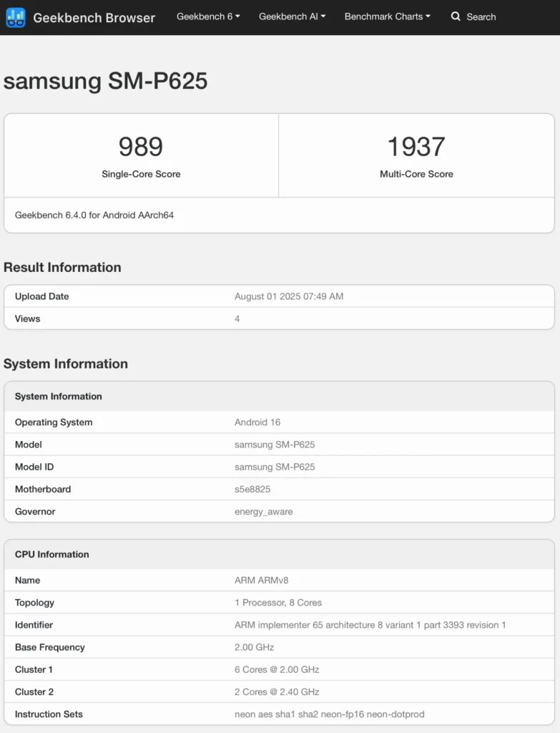Click the neon aes sha1 instruction sets value
Screen dimensions: 560x733
tap(329, 714)
